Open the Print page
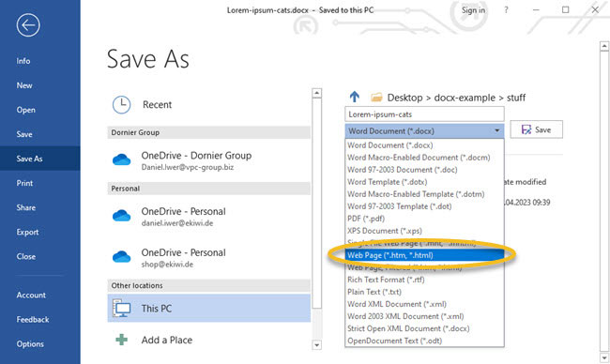The height and width of the screenshot is (364, 610). point(24,183)
